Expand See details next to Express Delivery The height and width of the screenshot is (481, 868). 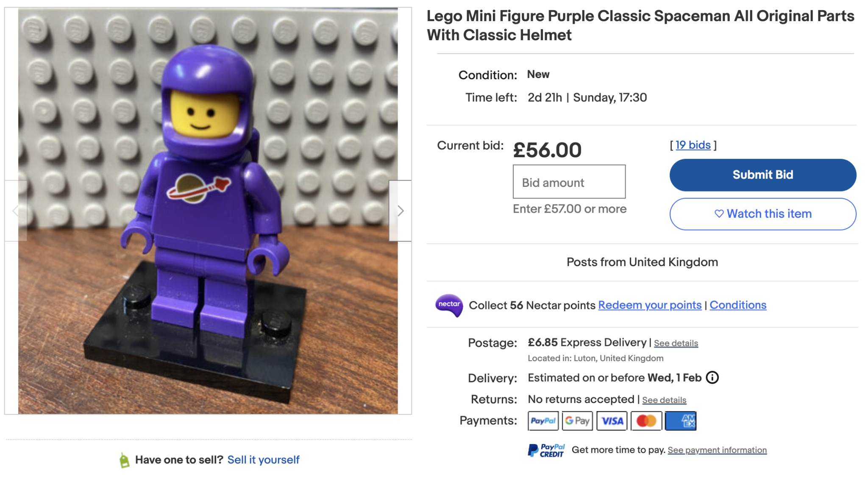[676, 343]
